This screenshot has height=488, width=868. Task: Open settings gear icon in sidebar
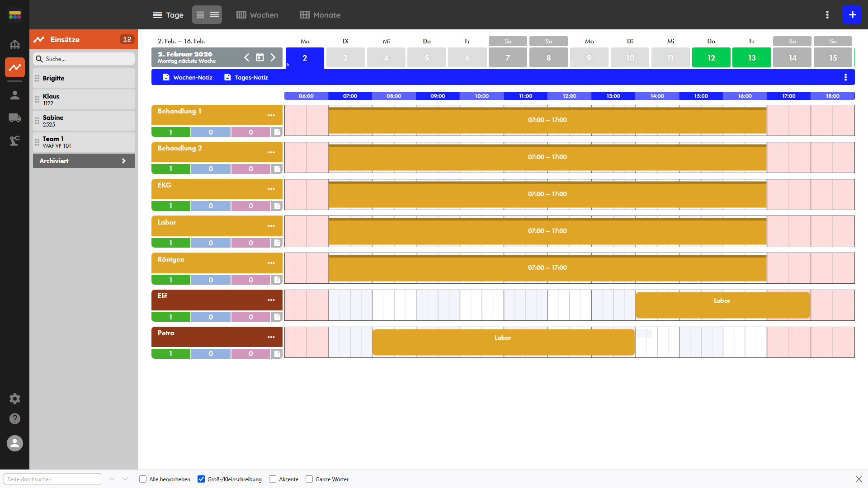(15, 399)
